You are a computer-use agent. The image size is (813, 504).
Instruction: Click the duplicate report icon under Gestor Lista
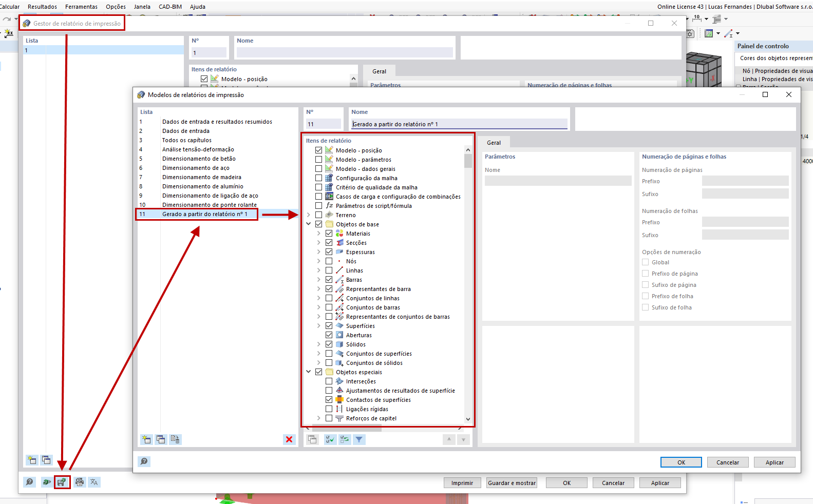46,460
